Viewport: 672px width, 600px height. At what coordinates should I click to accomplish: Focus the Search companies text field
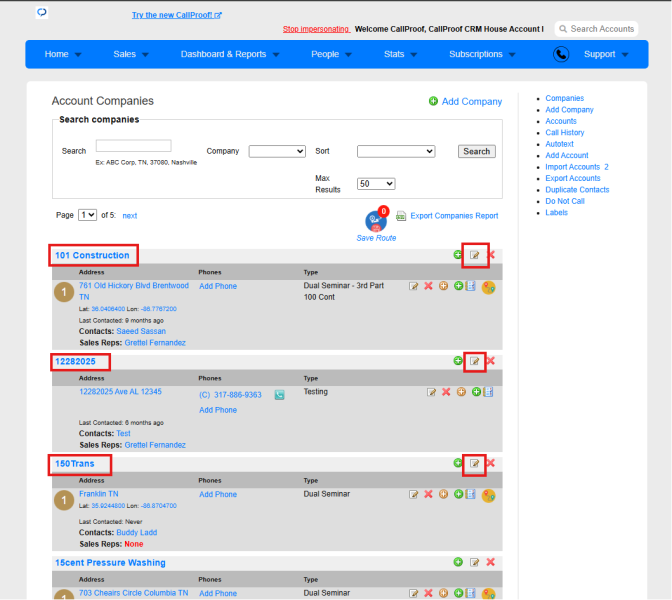pyautogui.click(x=133, y=146)
